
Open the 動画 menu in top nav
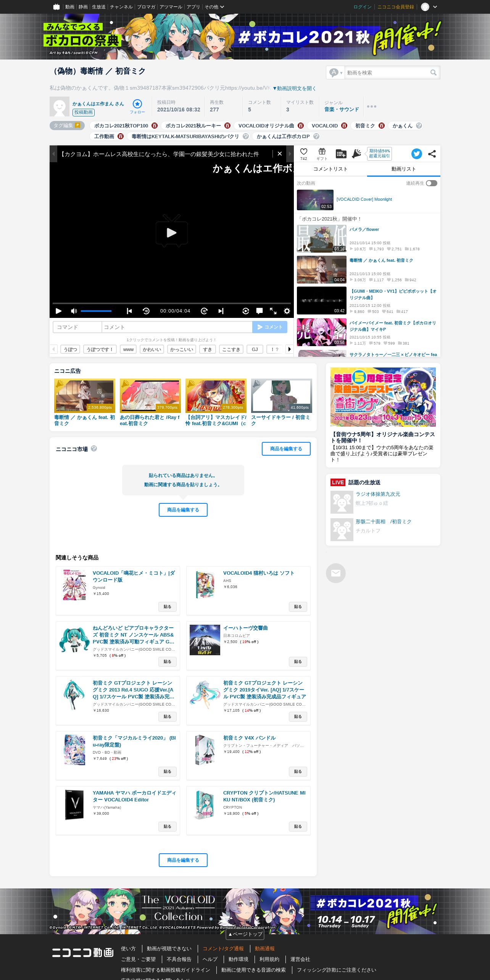69,7
